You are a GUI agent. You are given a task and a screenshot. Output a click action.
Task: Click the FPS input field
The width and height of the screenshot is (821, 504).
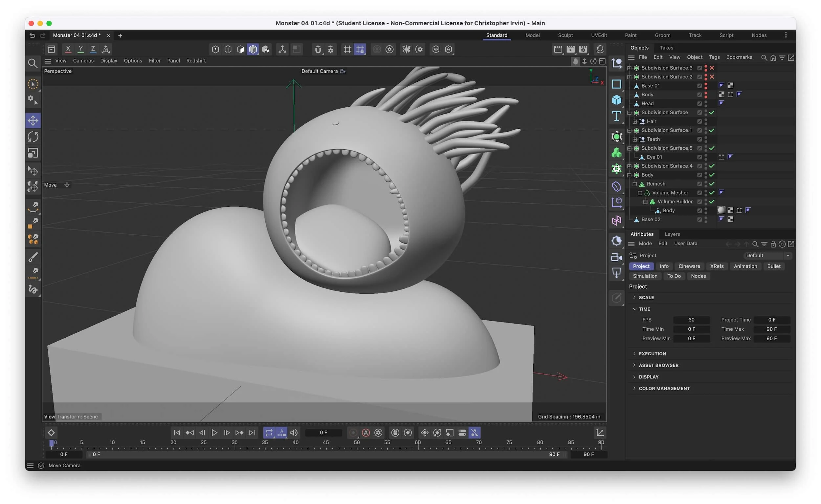(691, 320)
